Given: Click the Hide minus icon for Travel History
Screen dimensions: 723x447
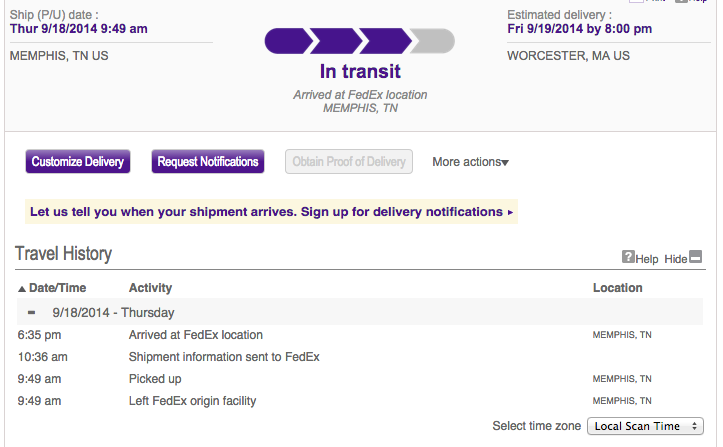Looking at the screenshot, I should click(696, 257).
